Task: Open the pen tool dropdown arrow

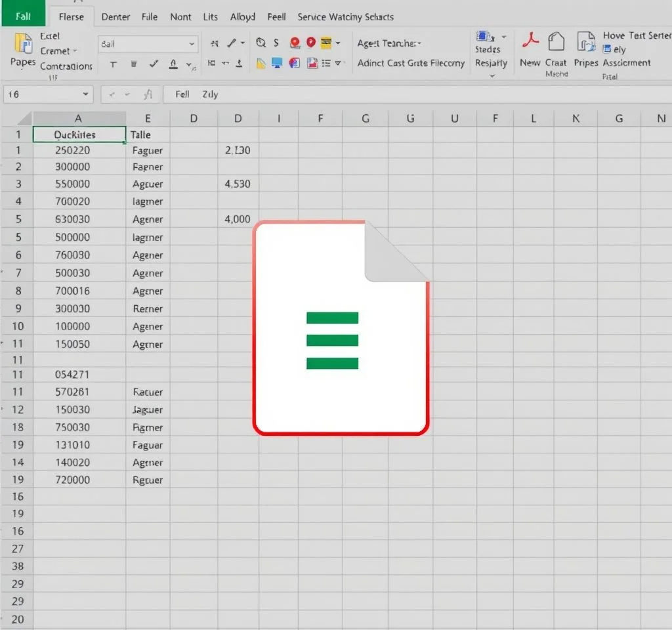Action: pos(243,43)
